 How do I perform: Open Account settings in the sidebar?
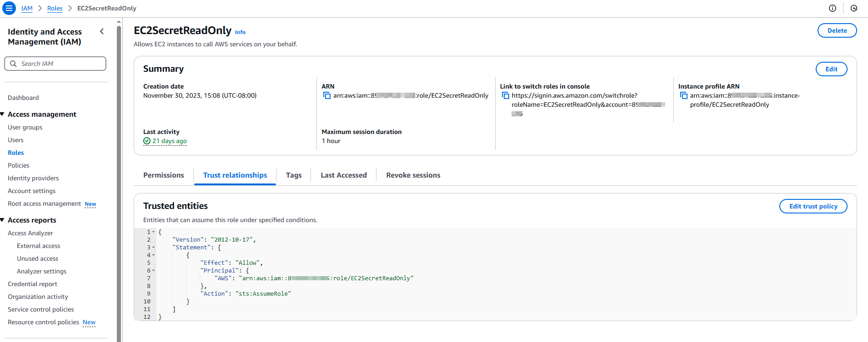(32, 191)
